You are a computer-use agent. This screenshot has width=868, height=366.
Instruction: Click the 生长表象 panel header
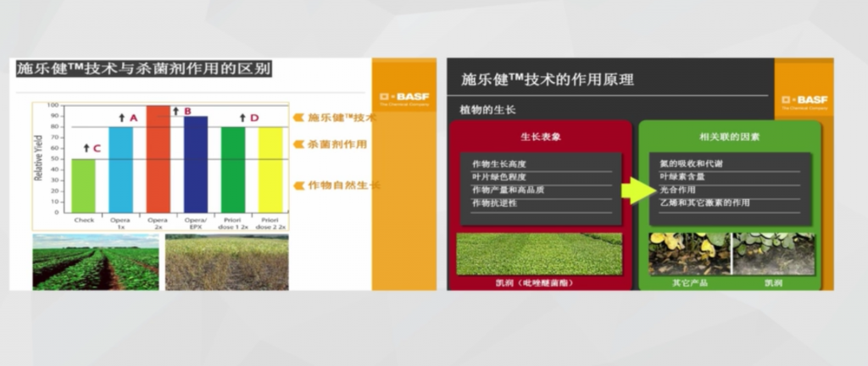click(x=540, y=136)
